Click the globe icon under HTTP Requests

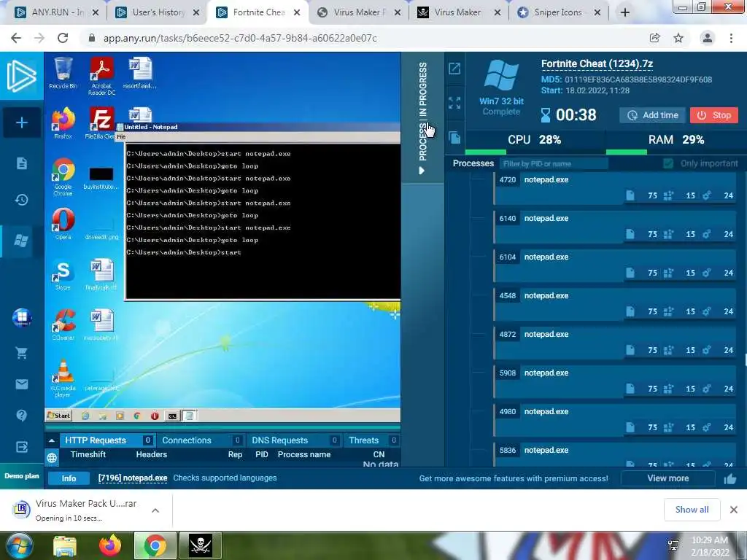(x=52, y=458)
